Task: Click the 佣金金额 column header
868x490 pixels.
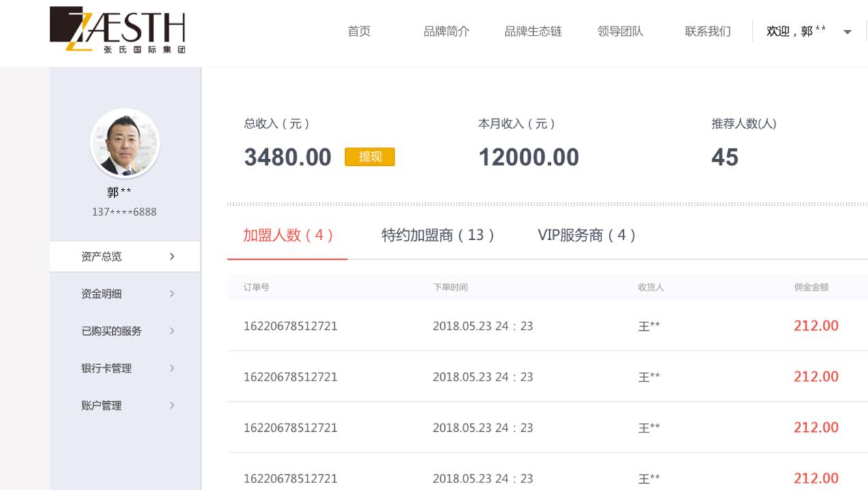Action: (811, 288)
